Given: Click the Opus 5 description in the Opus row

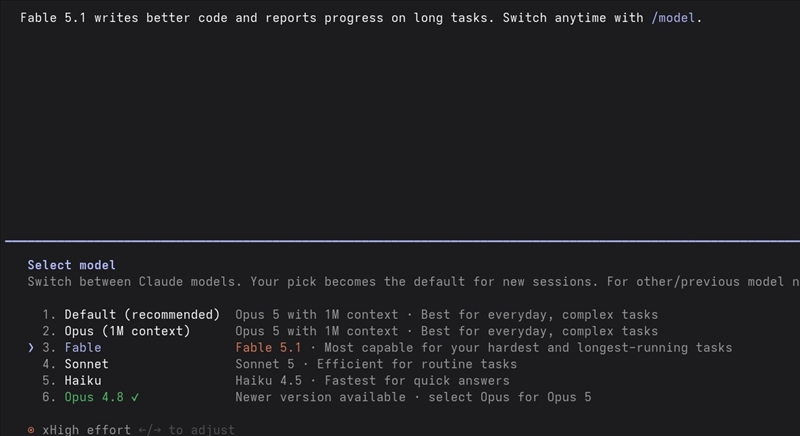Looking at the screenshot, I should (x=446, y=331).
